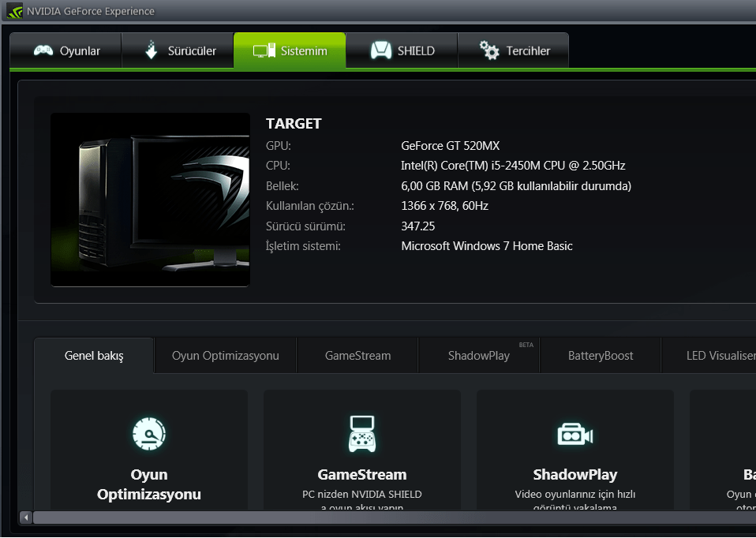Image resolution: width=756 pixels, height=538 pixels.
Task: Click the GPU: label
Action: coord(279,146)
